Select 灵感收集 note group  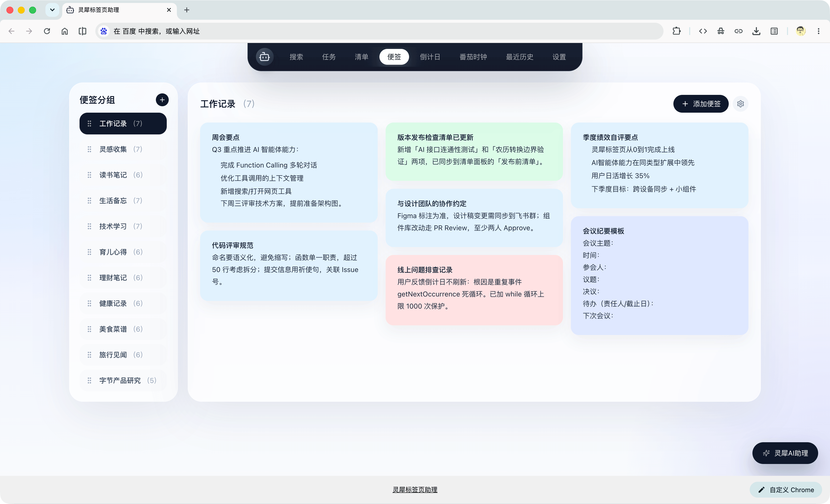123,149
